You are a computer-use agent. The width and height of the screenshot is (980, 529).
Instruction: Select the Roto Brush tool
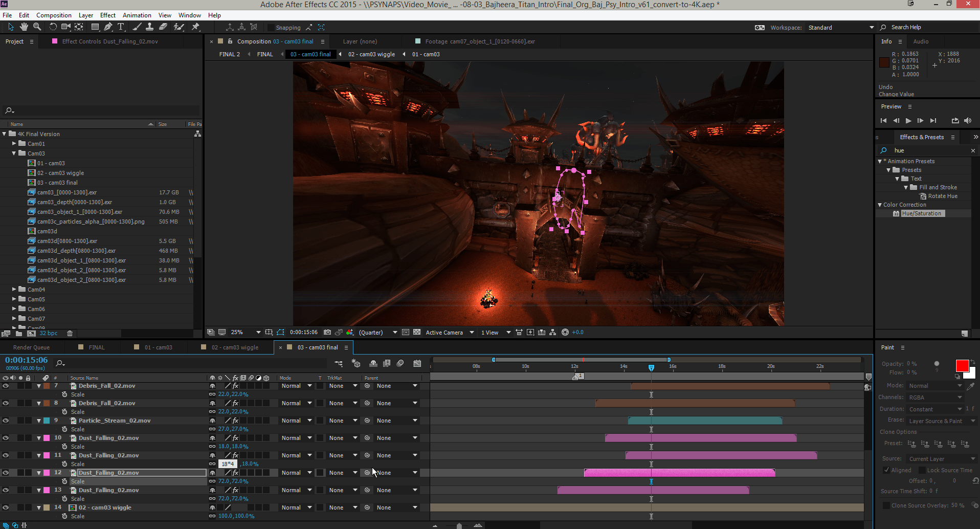point(179,27)
